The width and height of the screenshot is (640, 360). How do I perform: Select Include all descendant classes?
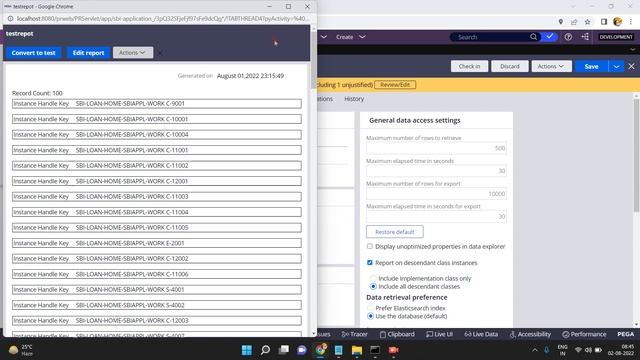click(x=373, y=287)
